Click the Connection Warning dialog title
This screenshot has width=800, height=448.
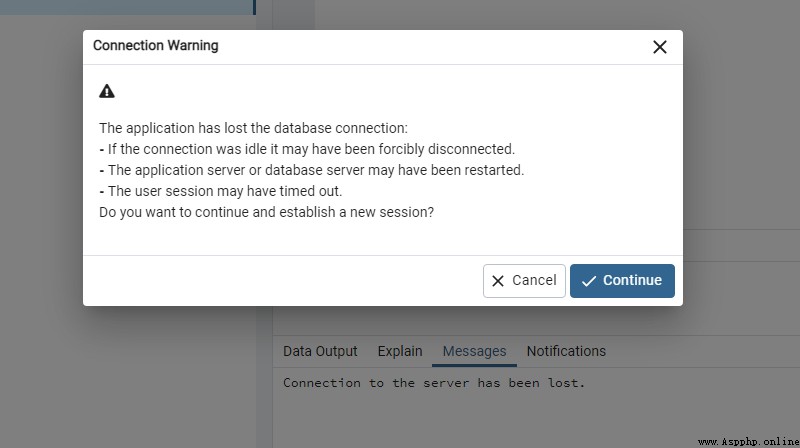tap(156, 45)
